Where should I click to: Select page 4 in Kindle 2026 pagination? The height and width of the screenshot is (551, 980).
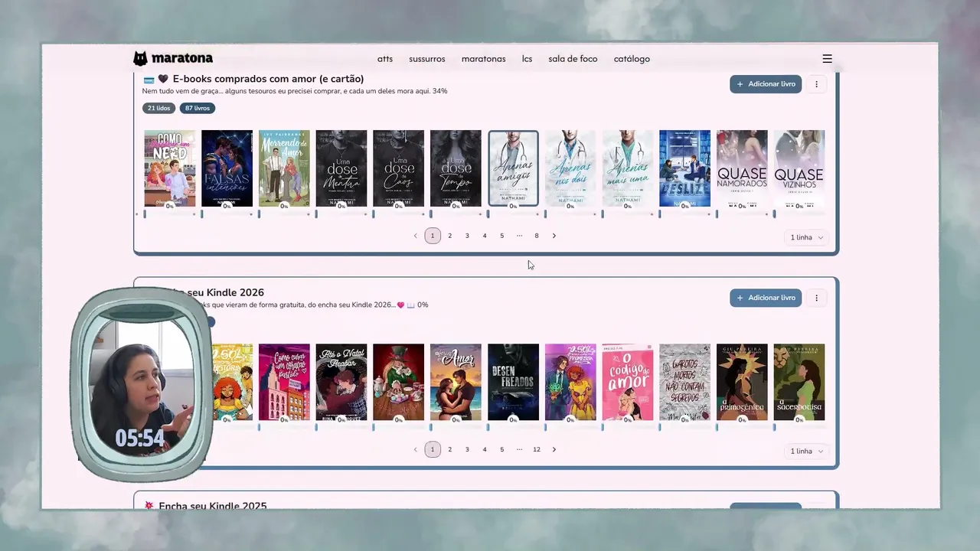(x=485, y=449)
